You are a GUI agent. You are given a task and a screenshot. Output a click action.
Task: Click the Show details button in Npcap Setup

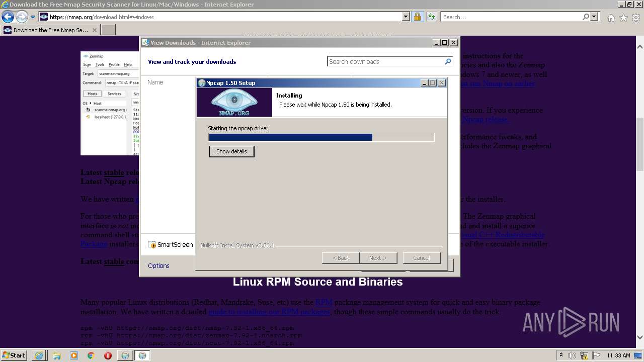(231, 151)
